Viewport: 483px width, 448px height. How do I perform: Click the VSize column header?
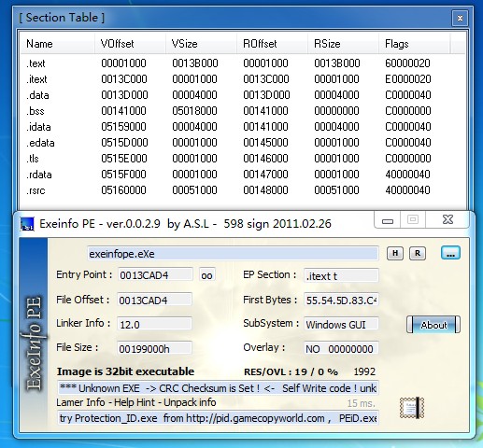(x=201, y=44)
